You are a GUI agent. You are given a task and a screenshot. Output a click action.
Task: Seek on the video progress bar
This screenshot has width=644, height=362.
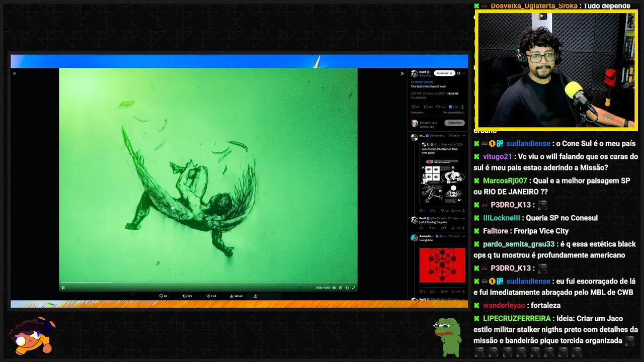click(x=208, y=282)
